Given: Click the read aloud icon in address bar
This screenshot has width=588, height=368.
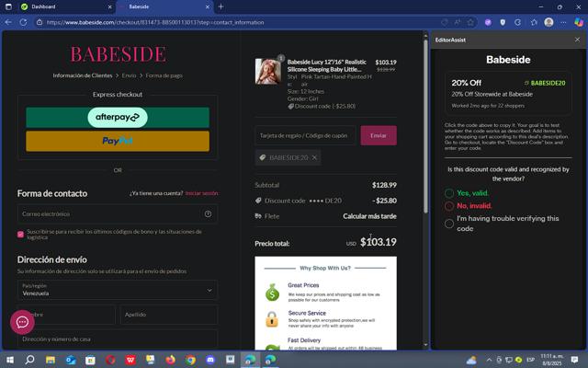Looking at the screenshot, I should (x=458, y=22).
